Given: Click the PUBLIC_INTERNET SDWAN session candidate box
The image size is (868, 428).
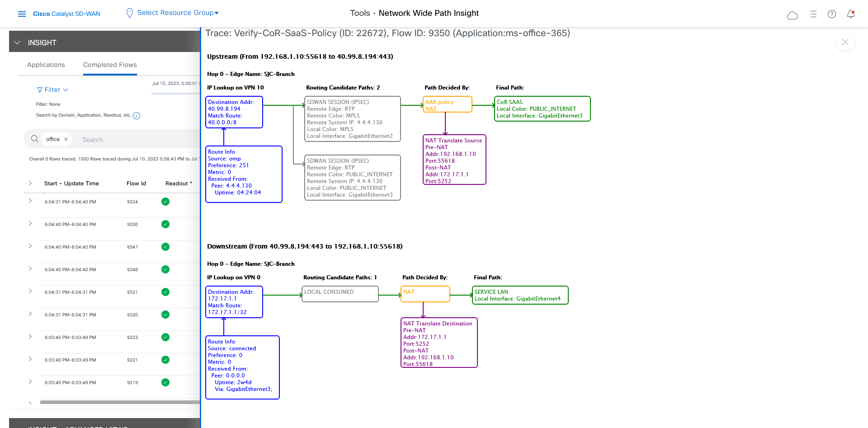Looking at the screenshot, I should (353, 178).
